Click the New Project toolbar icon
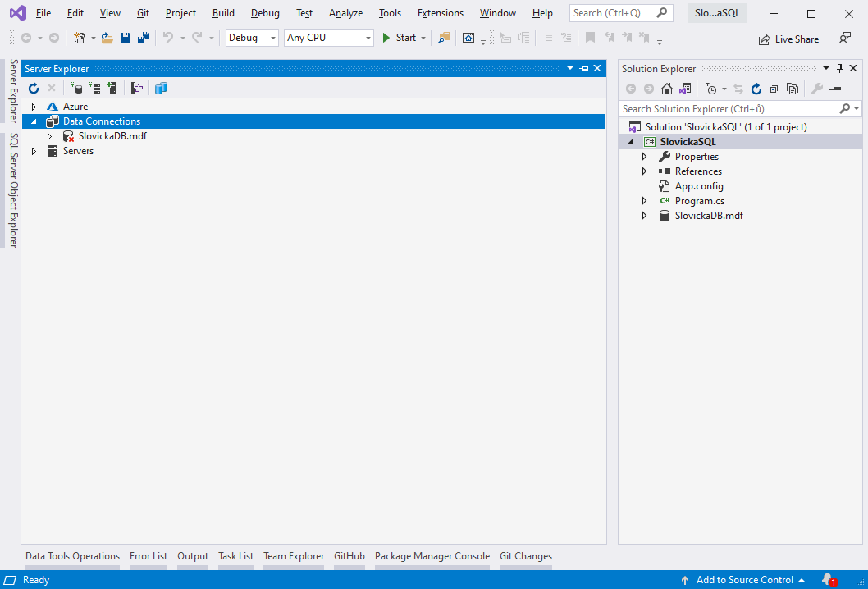 tap(80, 38)
